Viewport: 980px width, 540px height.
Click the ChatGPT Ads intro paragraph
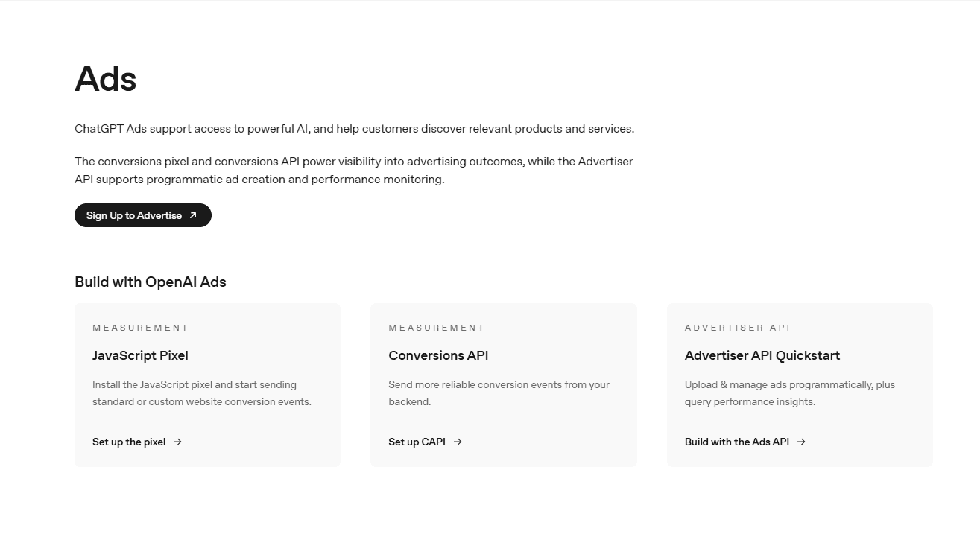[x=355, y=129]
